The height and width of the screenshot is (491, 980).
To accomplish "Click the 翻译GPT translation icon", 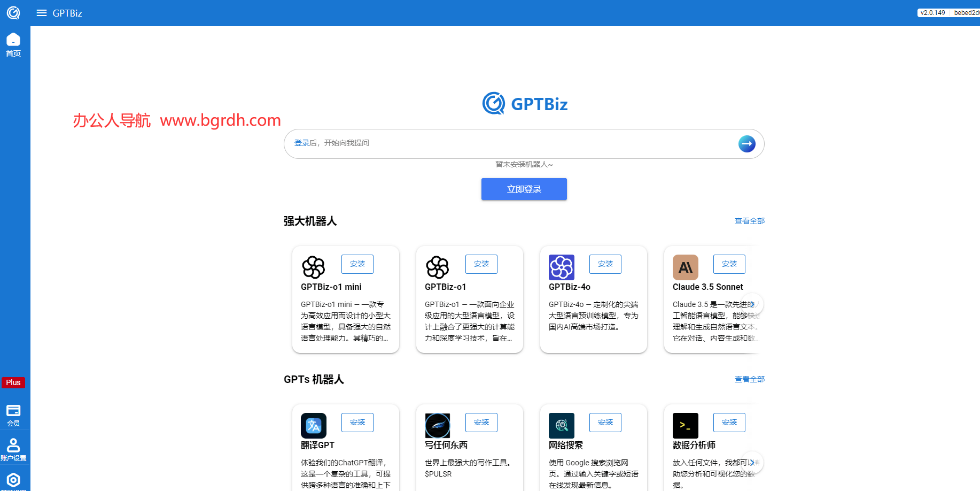I will (x=313, y=426).
